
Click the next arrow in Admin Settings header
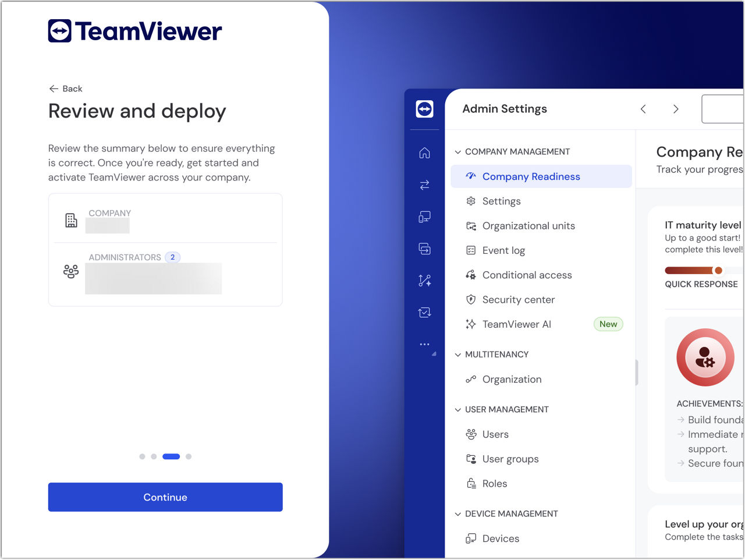676,109
